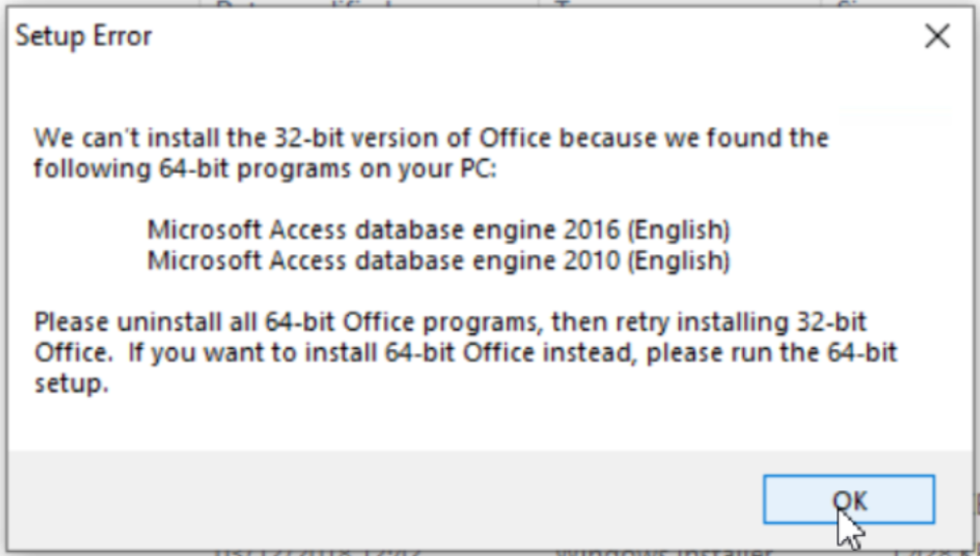Click the gray footer area left of OK
Screen dimensions: 980x556
click(x=374, y=499)
